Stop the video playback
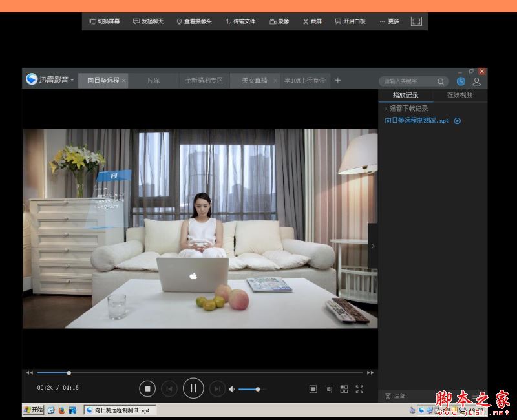The height and width of the screenshot is (420, 517). (x=147, y=388)
